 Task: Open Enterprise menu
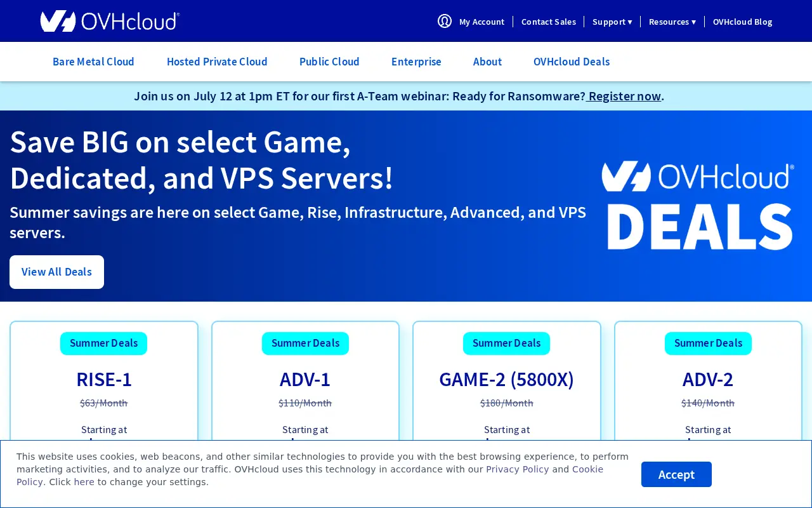[416, 62]
